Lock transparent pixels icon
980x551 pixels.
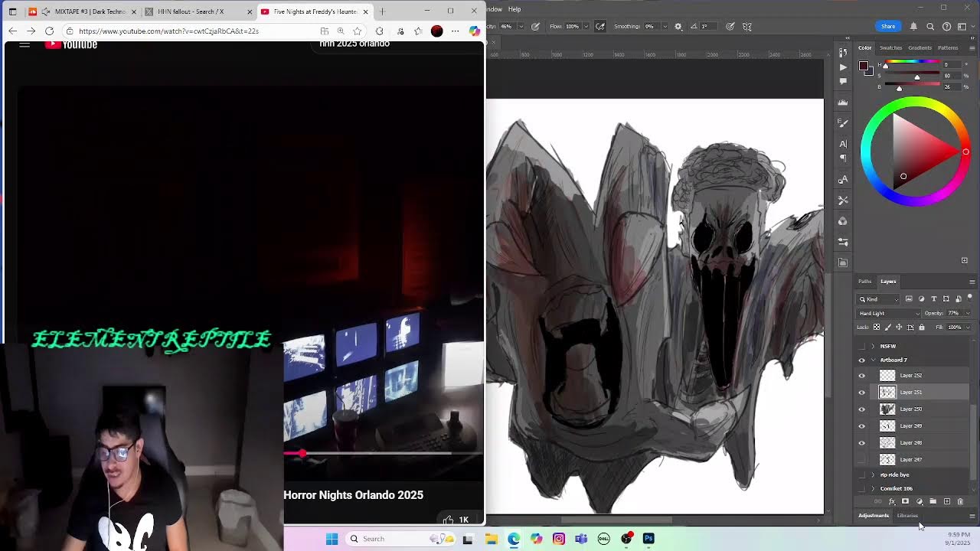pyautogui.click(x=877, y=328)
